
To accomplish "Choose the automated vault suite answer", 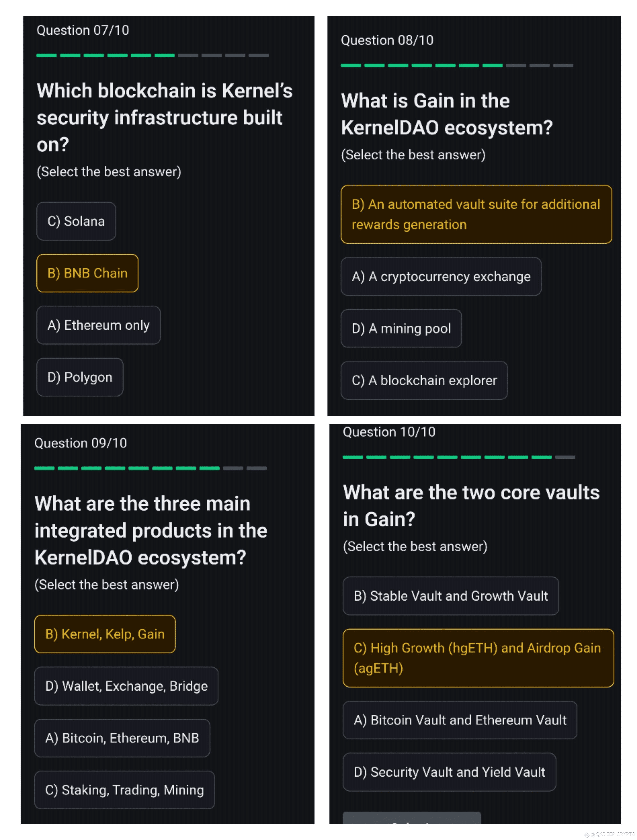I will pyautogui.click(x=476, y=214).
